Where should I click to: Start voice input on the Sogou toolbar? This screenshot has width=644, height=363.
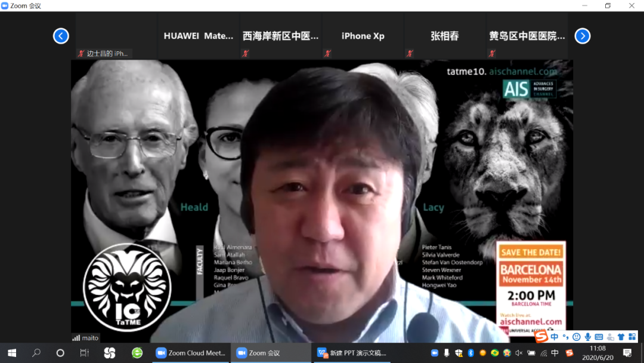click(x=588, y=337)
